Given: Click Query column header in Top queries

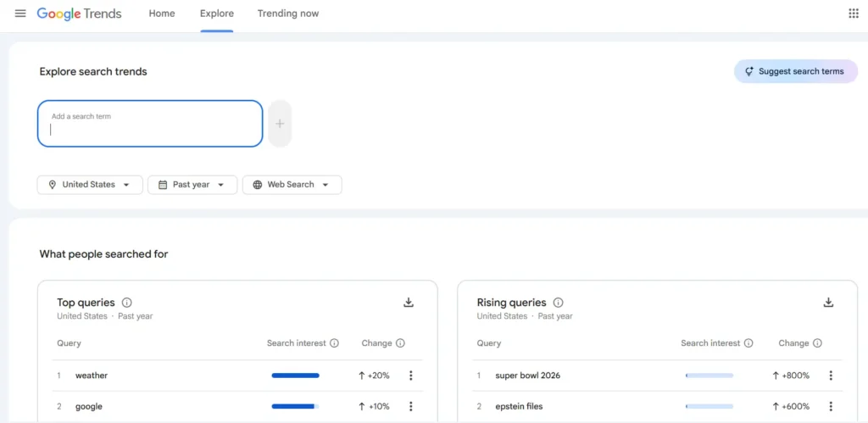Looking at the screenshot, I should [69, 343].
